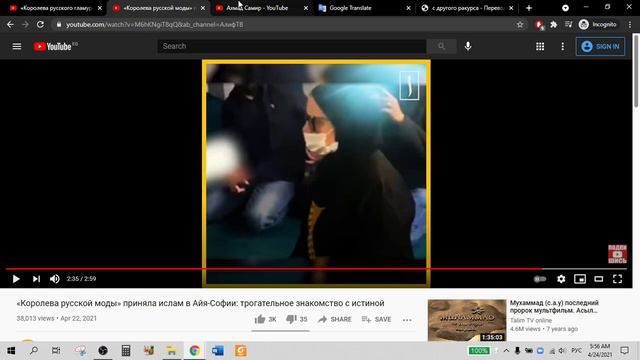The width and height of the screenshot is (640, 360).
Task: Click the SAVE to playlist button
Action: (x=376, y=319)
